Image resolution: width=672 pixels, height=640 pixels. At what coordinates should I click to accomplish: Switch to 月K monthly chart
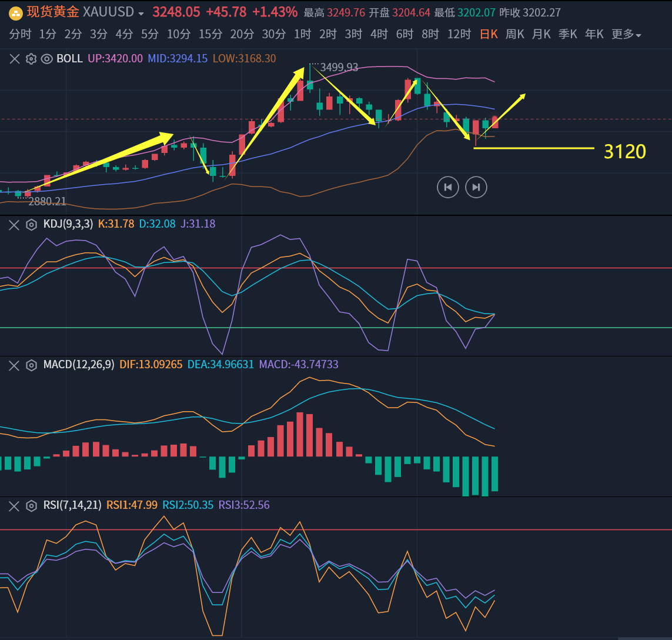[x=541, y=34]
